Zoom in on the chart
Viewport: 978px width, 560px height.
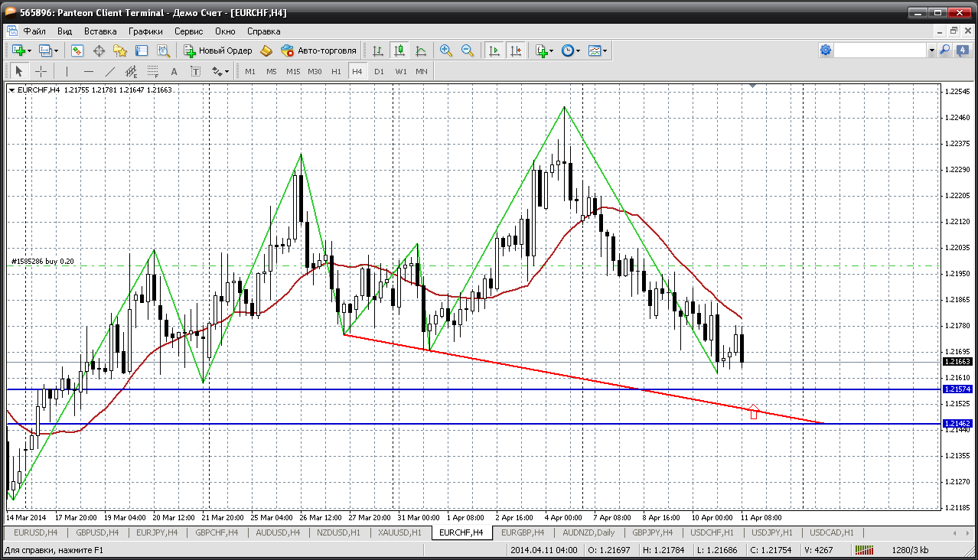click(x=445, y=50)
